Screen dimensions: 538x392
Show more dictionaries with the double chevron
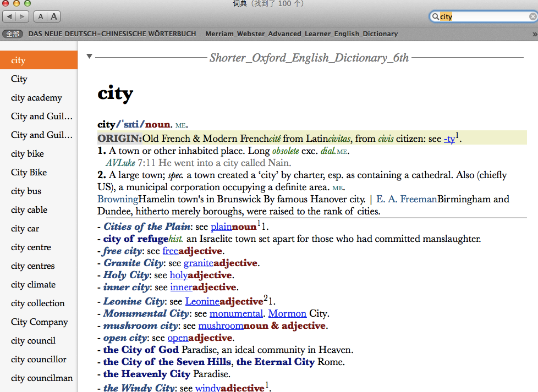point(535,34)
